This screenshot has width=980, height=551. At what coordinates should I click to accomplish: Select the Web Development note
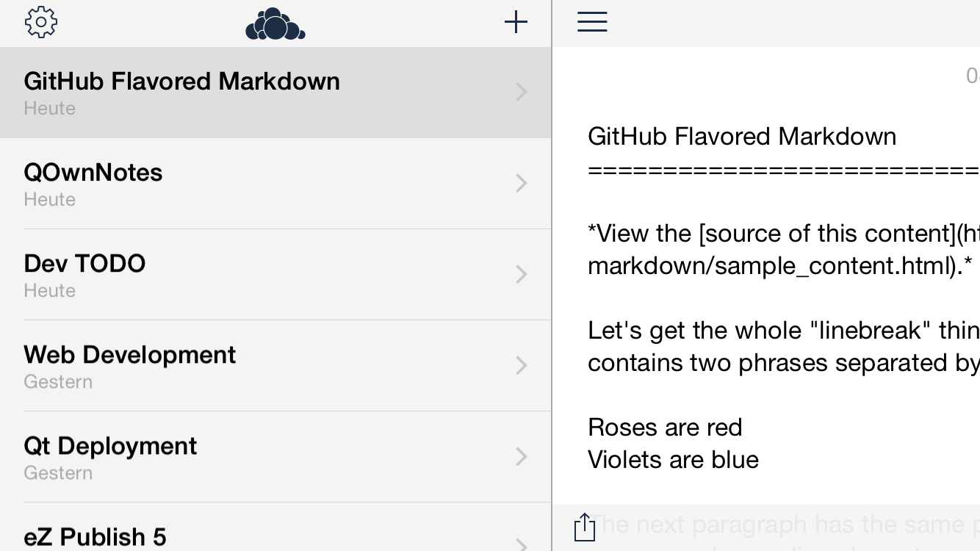coord(275,366)
